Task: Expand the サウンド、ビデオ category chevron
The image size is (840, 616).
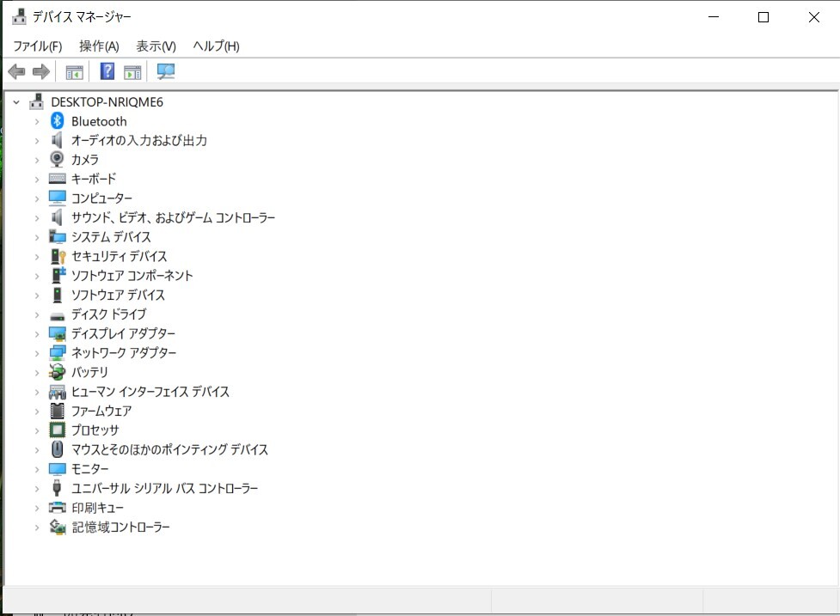Action: (37, 218)
